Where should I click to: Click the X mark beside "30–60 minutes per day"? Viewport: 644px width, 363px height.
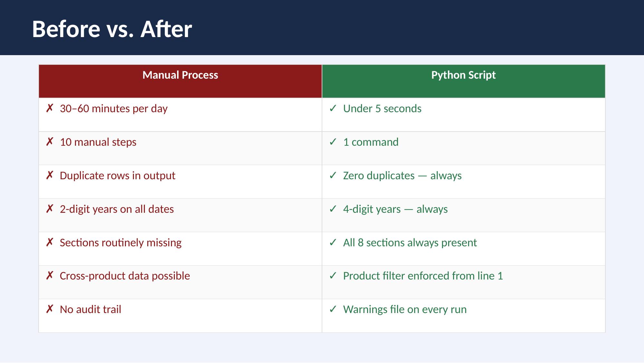(50, 108)
